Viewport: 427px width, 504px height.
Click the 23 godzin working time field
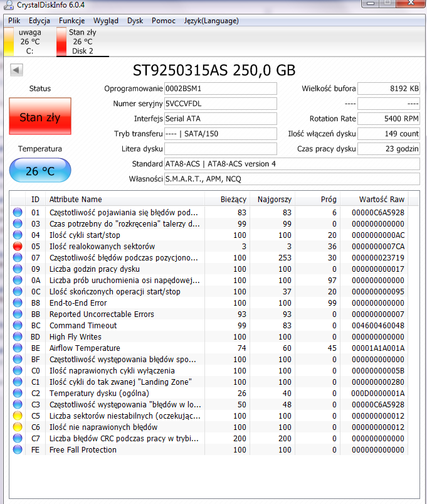coord(389,149)
